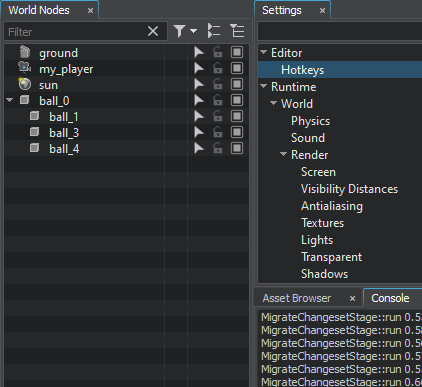Click the sun light node icon
The image size is (422, 387).
(25, 84)
